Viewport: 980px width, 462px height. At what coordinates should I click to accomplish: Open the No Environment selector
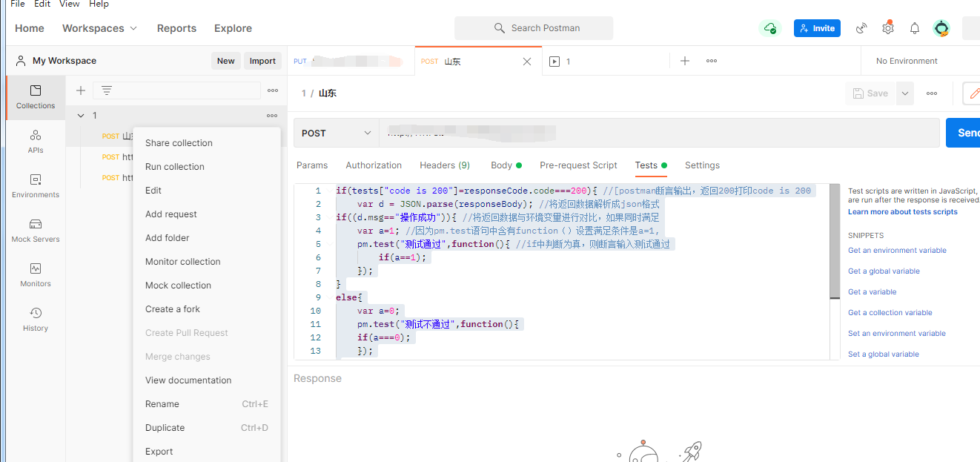907,61
